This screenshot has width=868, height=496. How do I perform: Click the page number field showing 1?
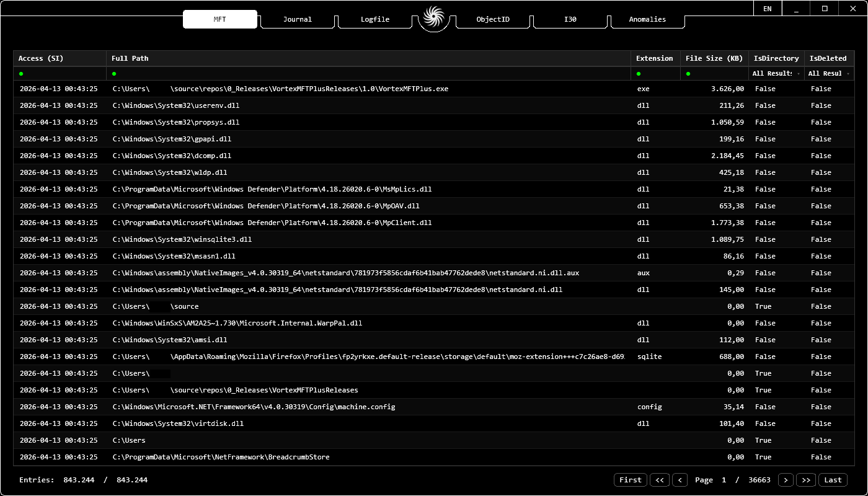[724, 480]
